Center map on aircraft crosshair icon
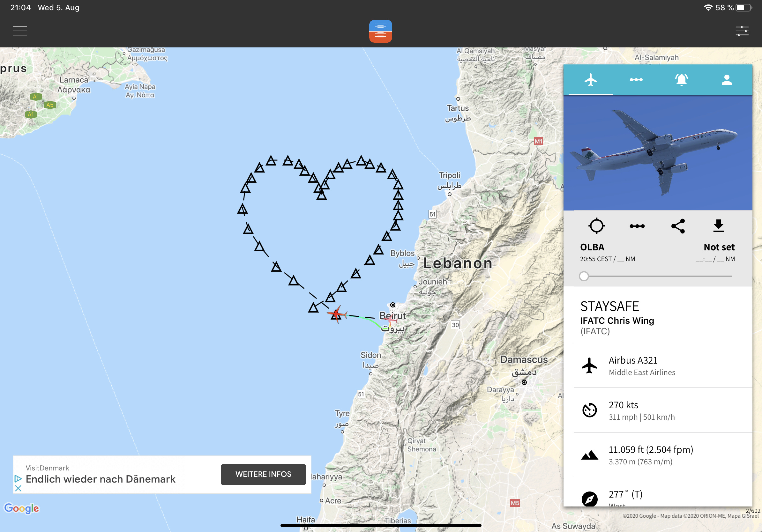Viewport: 762px width, 532px height. [596, 226]
